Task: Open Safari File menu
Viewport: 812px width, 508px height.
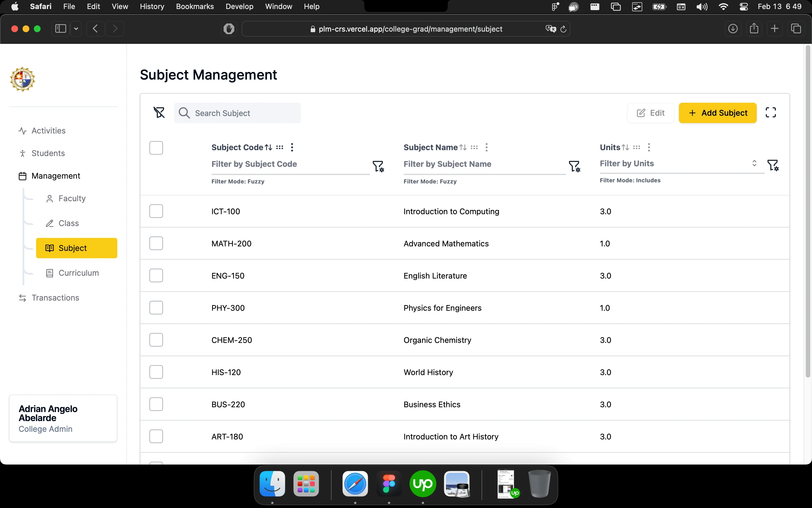Action: coord(69,6)
